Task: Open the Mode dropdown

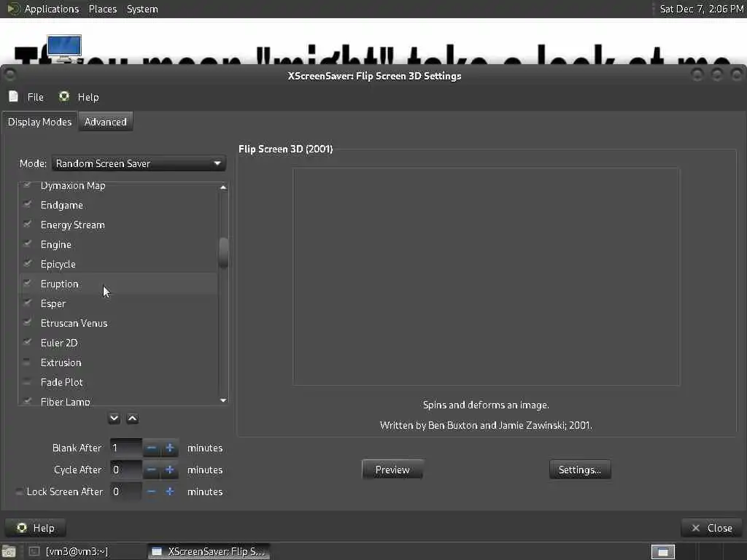Action: tap(139, 163)
